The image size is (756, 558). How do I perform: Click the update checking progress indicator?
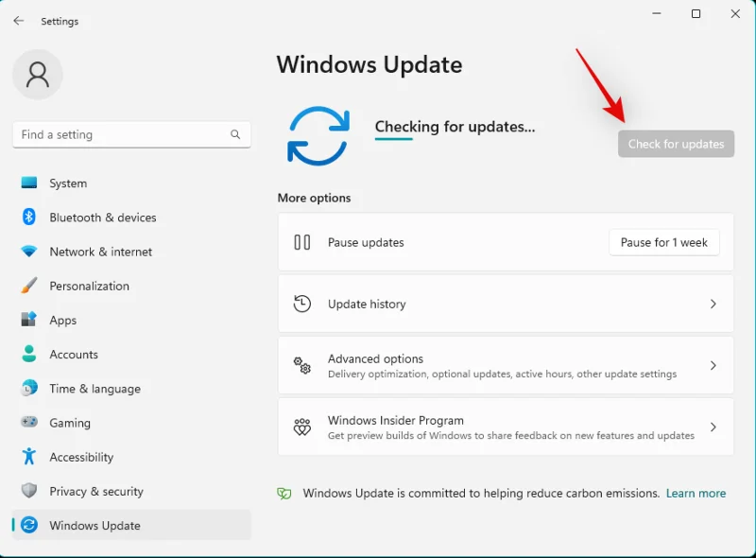[x=393, y=138]
